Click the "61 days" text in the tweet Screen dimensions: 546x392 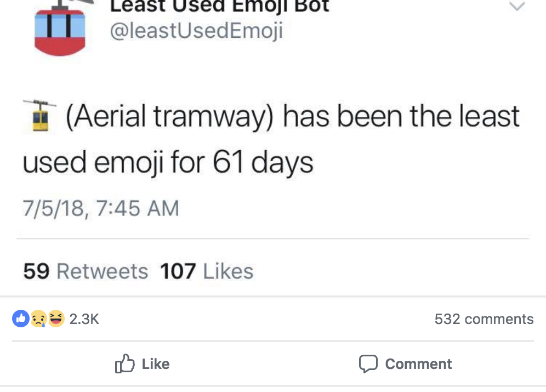pos(263,162)
